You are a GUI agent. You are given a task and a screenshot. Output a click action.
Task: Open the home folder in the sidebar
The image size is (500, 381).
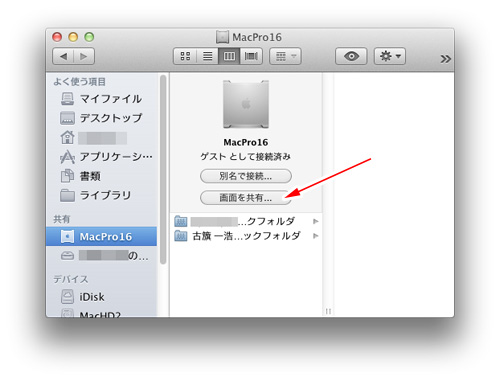[102, 137]
